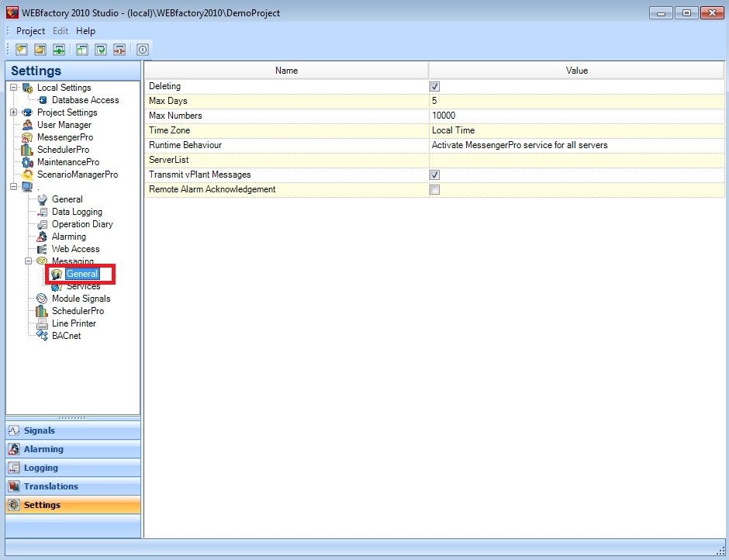This screenshot has width=729, height=560.
Task: Click the ScenarioManagerPro icon
Action: coord(28,175)
